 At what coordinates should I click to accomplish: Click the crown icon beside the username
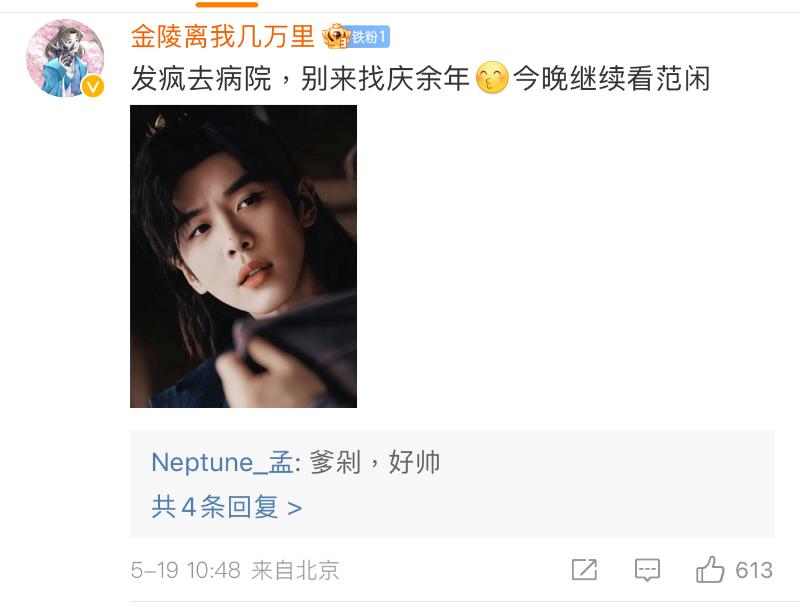click(335, 37)
